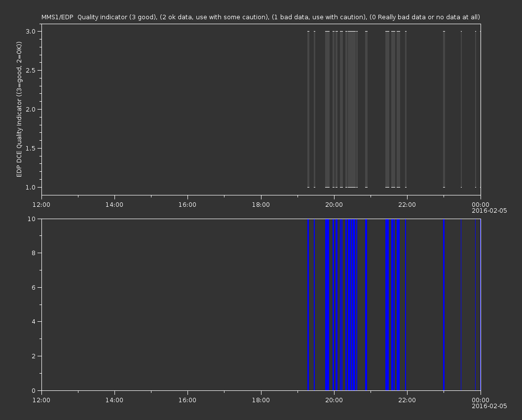522x420 pixels.
Task: Click the 10 tick label on bottom plot
Action: pos(32,219)
